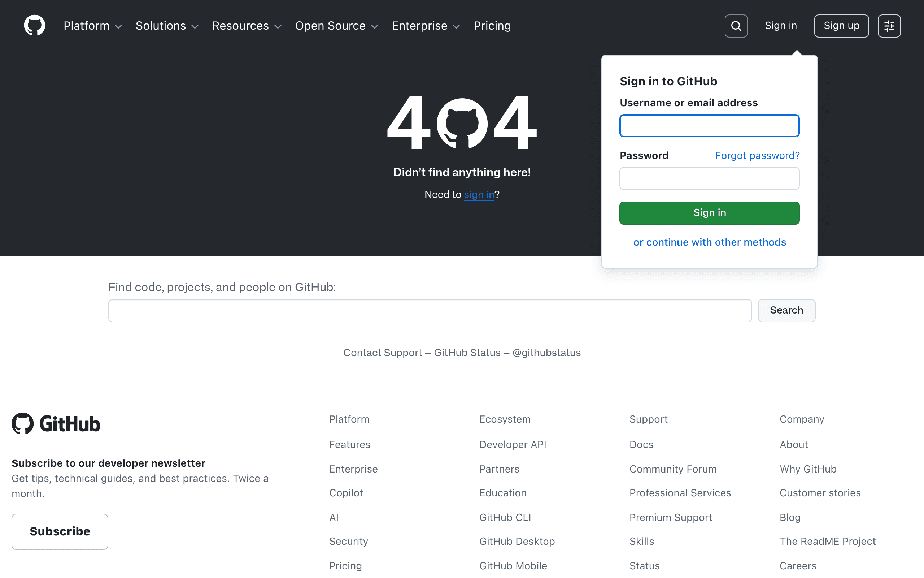Open Security in the footer
The height and width of the screenshot is (578, 924).
[x=349, y=542]
